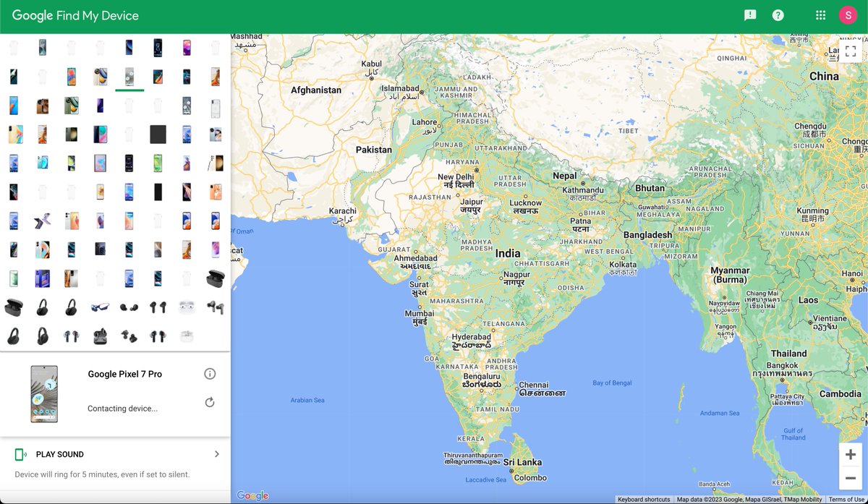Click the Bangladesh label on the map
This screenshot has width=868, height=504.
pos(648,235)
